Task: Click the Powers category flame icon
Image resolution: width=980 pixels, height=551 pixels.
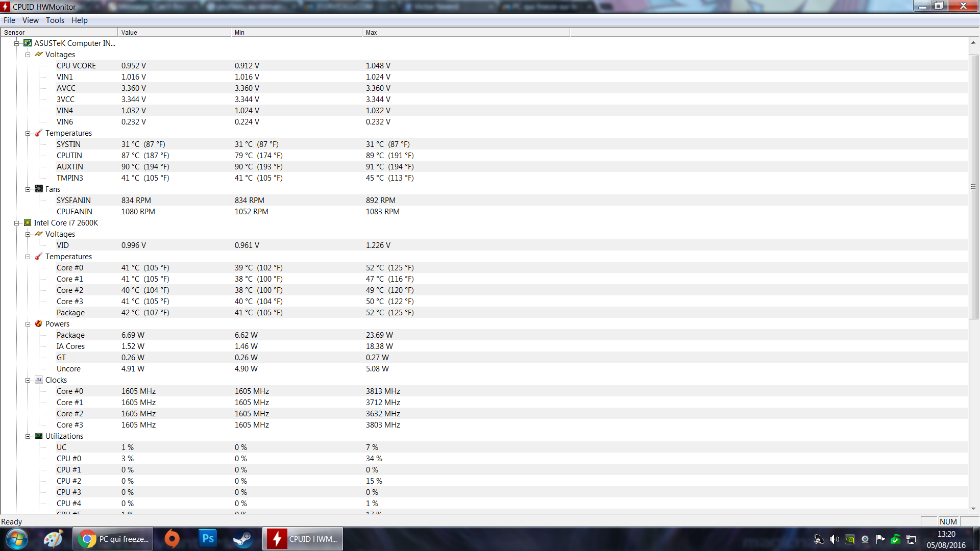Action: pyautogui.click(x=39, y=324)
